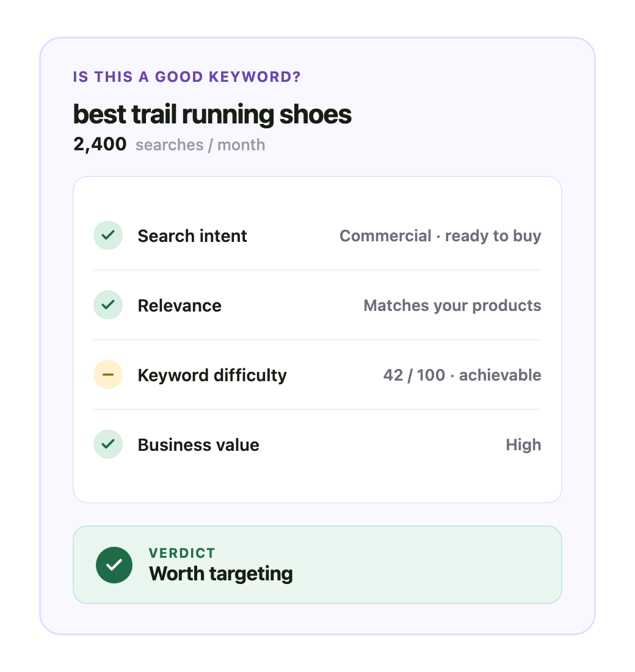Select the Business value row label
The image size is (635, 672).
pos(198,445)
